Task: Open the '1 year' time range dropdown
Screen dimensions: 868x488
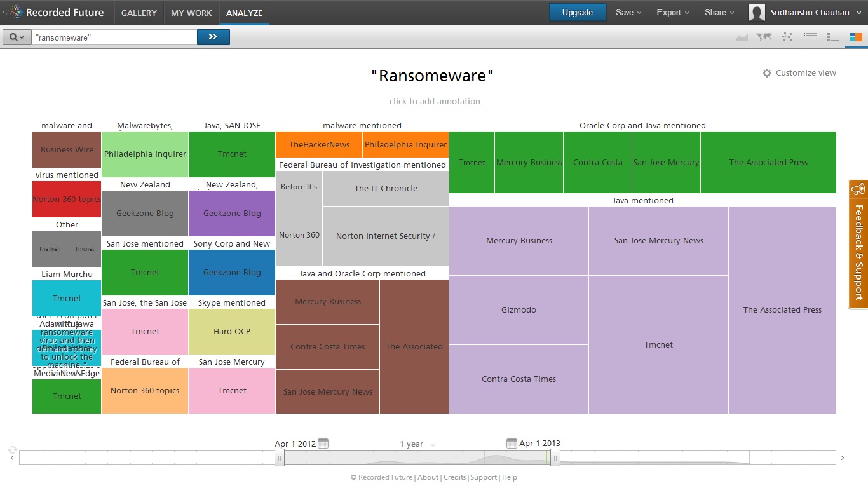Action: [x=417, y=444]
